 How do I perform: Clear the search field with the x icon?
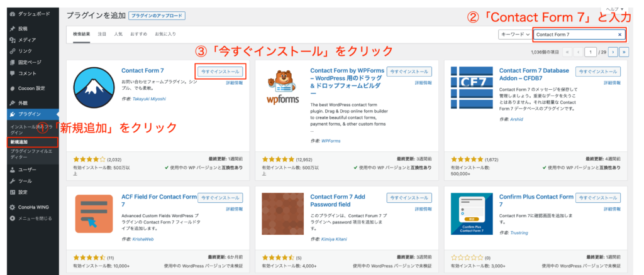(x=619, y=35)
